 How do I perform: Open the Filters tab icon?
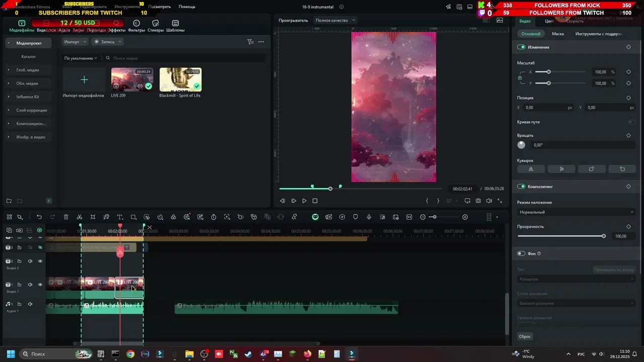pos(136,23)
